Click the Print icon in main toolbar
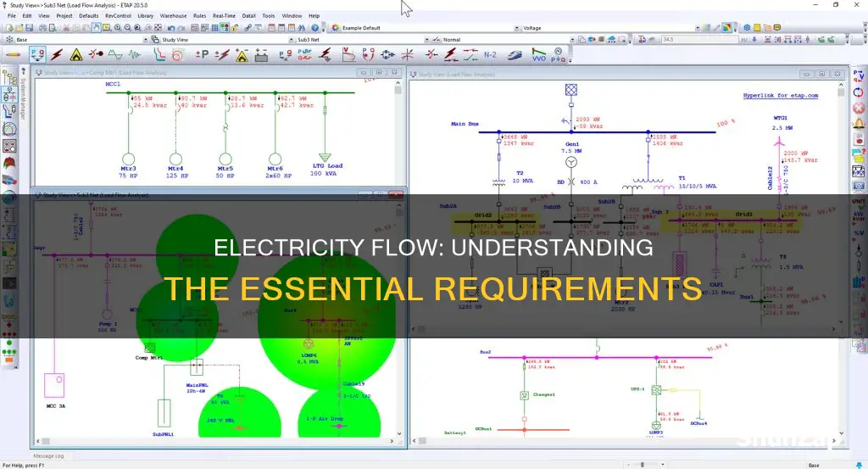This screenshot has height=469, width=868. [43, 28]
